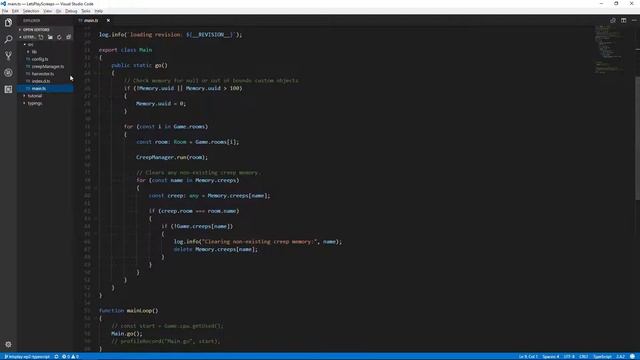The height and width of the screenshot is (360, 640).
Task: Click Collapse All folders icon
Action: click(x=69, y=37)
